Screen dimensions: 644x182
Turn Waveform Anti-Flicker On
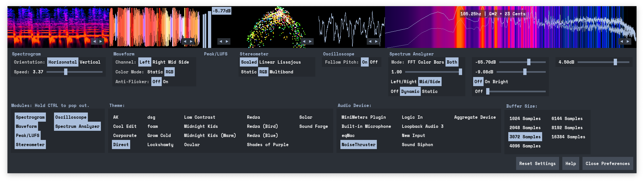click(166, 82)
